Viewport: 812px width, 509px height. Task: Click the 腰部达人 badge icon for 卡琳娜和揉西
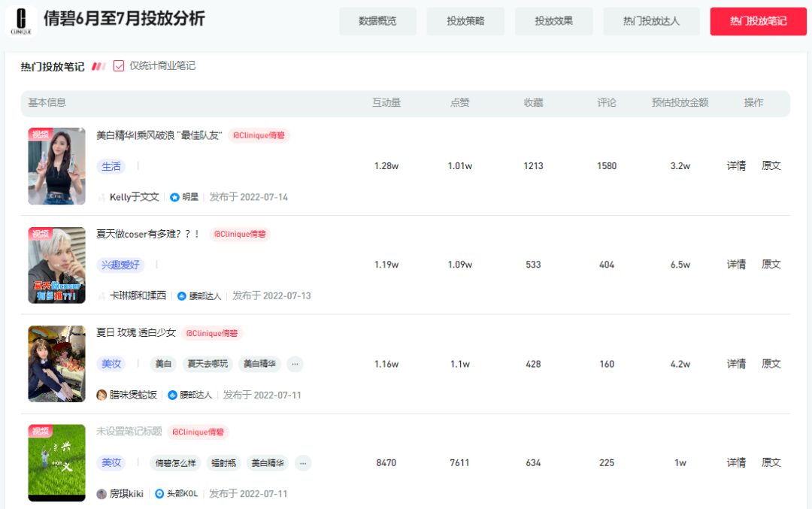(x=182, y=296)
